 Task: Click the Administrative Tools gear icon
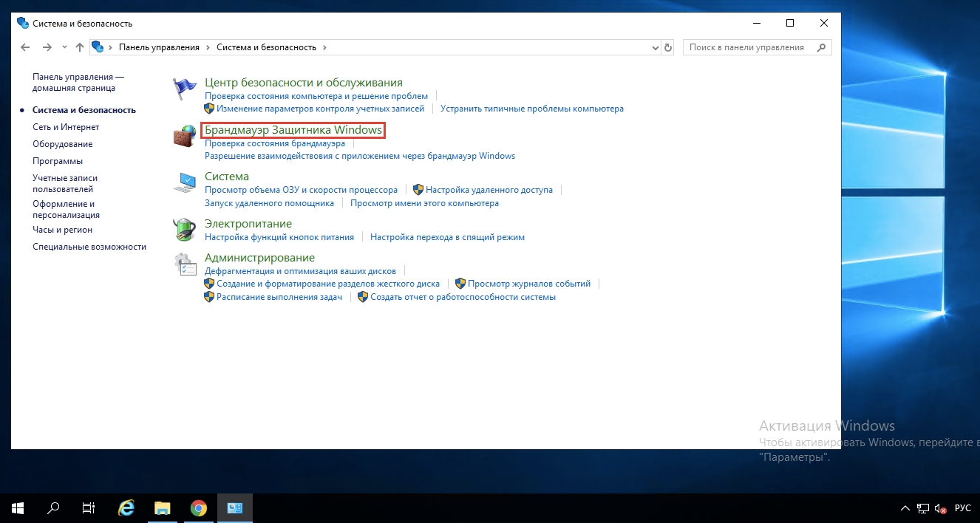pyautogui.click(x=184, y=264)
